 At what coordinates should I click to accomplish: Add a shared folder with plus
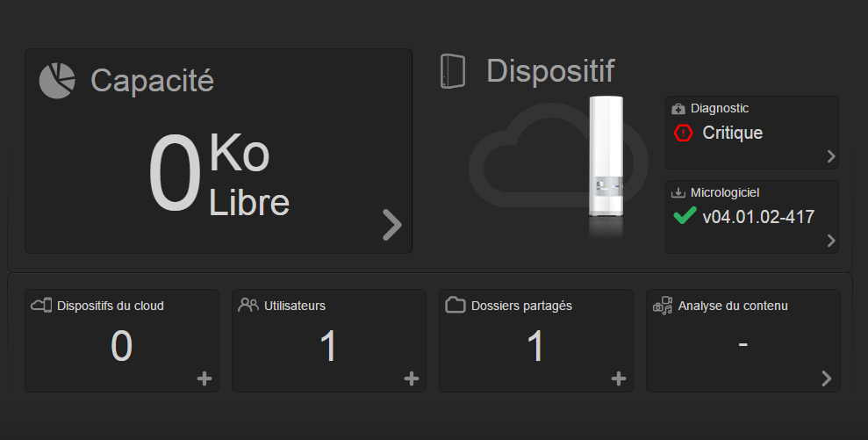pos(618,379)
